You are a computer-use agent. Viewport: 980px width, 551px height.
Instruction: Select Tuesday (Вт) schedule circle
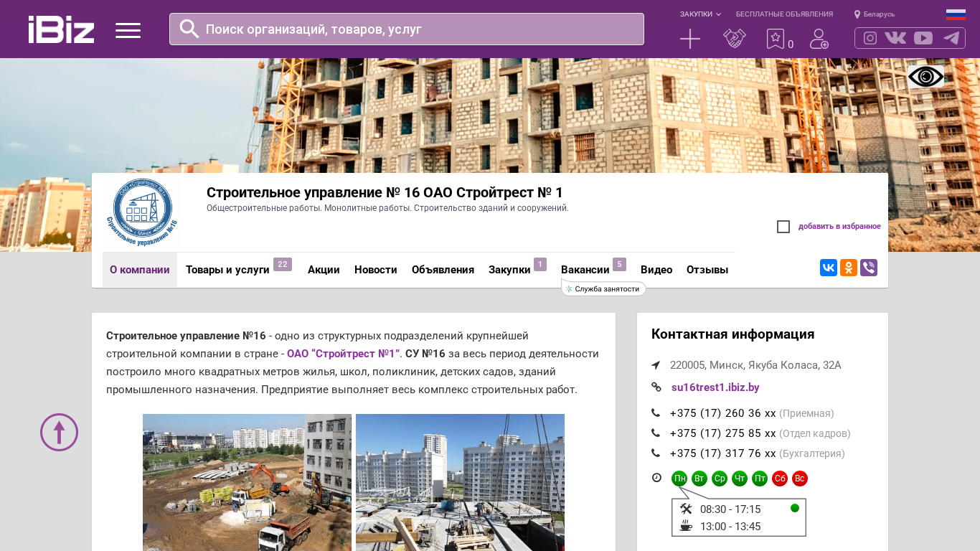click(x=699, y=479)
